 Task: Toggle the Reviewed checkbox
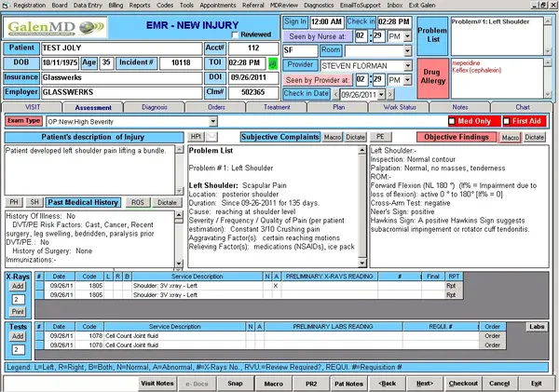(235, 35)
